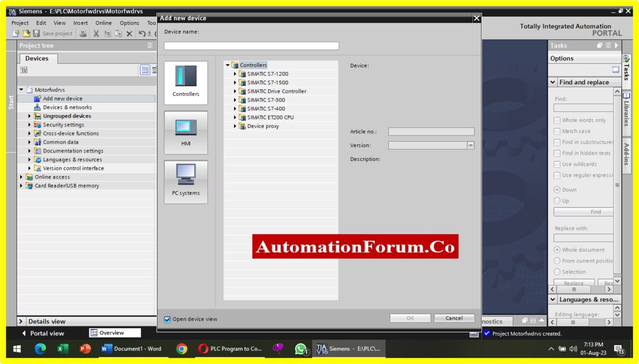Select the HMI device category
Viewport: 639px width, 364px height.
186,132
